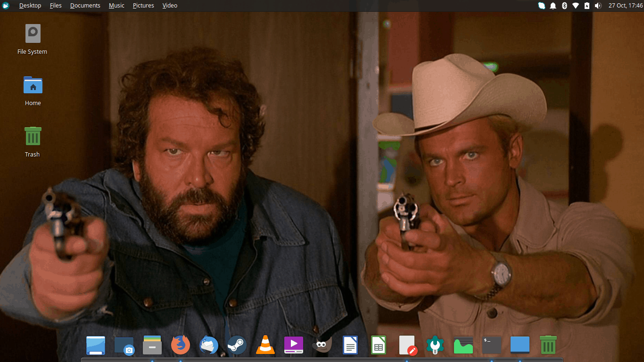This screenshot has width=644, height=362.
Task: Open the Music menu in top panel
Action: [x=116, y=6]
